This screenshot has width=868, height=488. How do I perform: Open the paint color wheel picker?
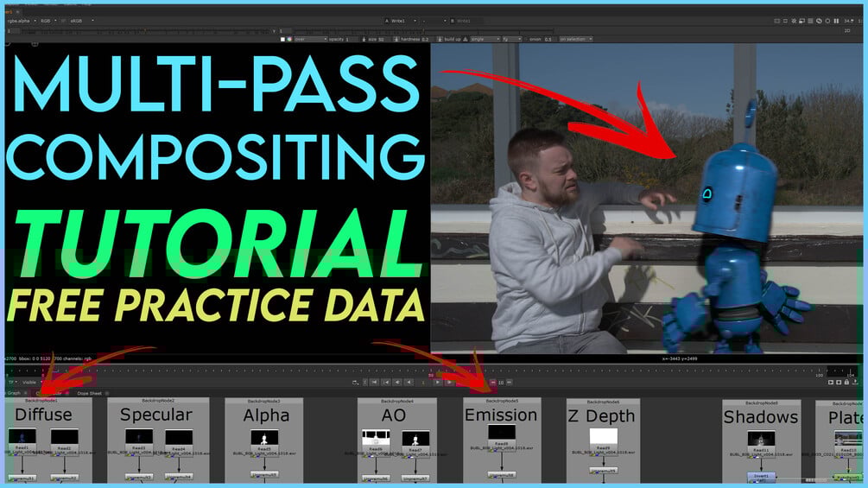click(x=289, y=39)
